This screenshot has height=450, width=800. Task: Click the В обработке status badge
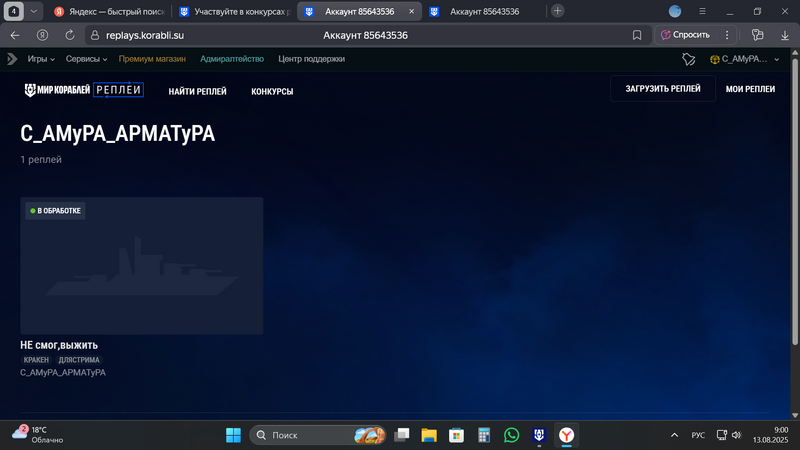pos(55,211)
